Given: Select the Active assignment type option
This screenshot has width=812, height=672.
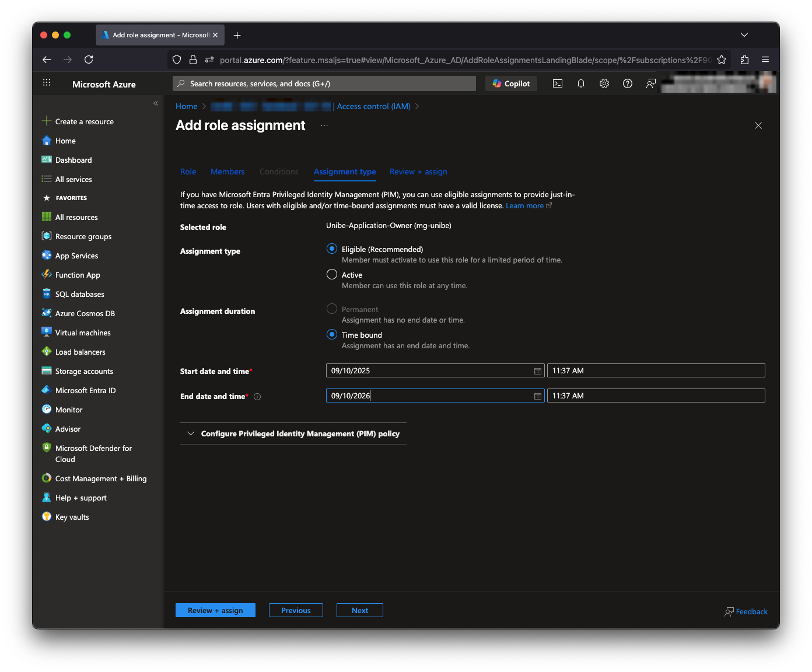Looking at the screenshot, I should tap(332, 274).
